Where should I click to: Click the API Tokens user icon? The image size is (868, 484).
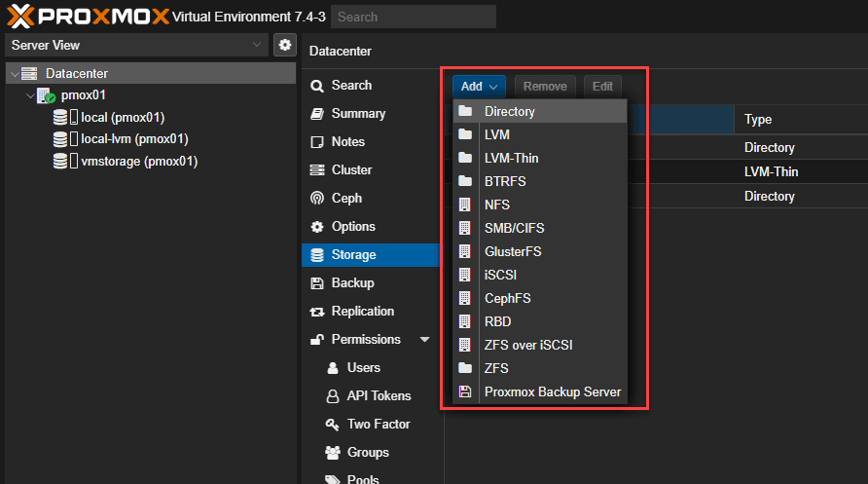331,396
